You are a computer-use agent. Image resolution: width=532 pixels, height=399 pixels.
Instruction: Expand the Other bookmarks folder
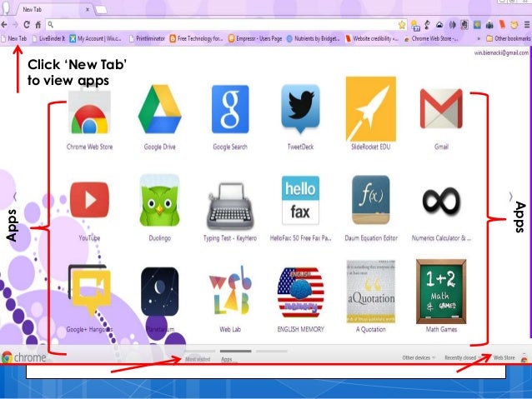(x=509, y=38)
